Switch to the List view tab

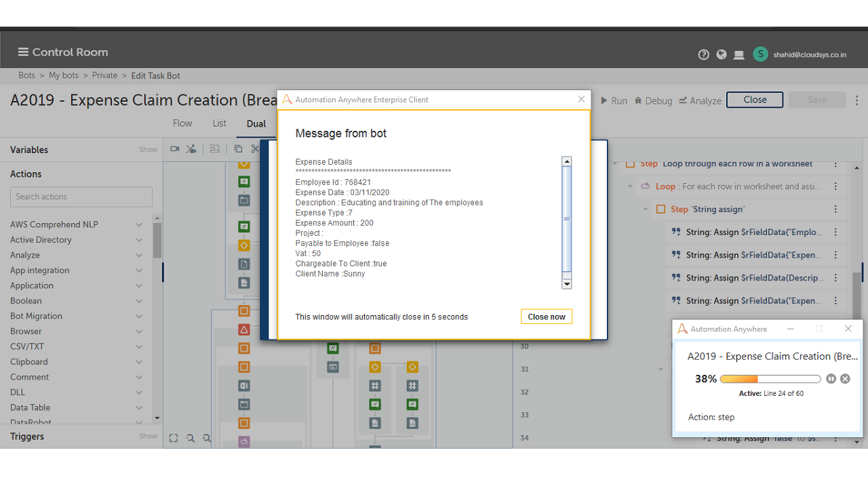click(x=219, y=123)
